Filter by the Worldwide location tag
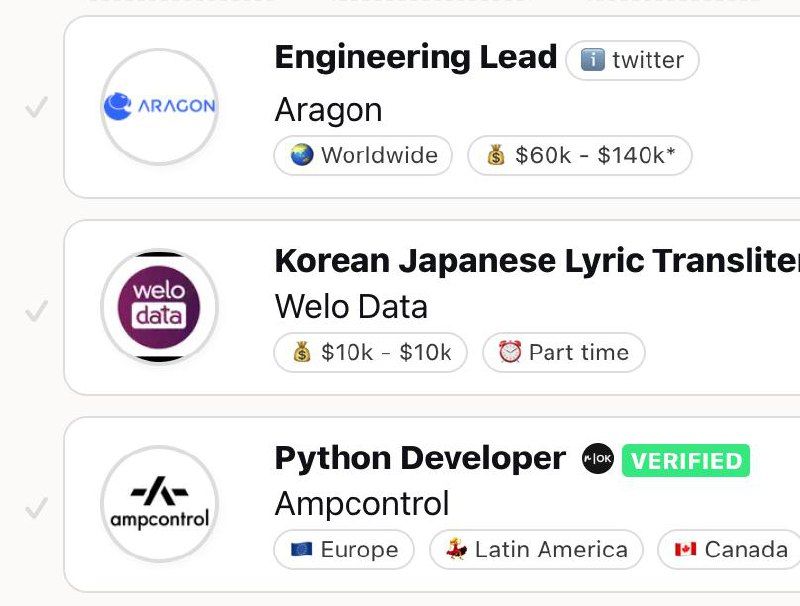 363,155
